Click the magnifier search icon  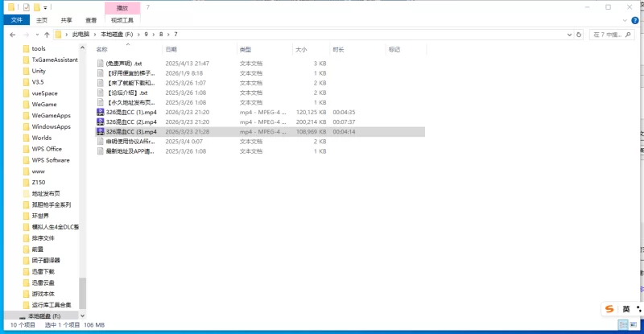pyautogui.click(x=628, y=35)
